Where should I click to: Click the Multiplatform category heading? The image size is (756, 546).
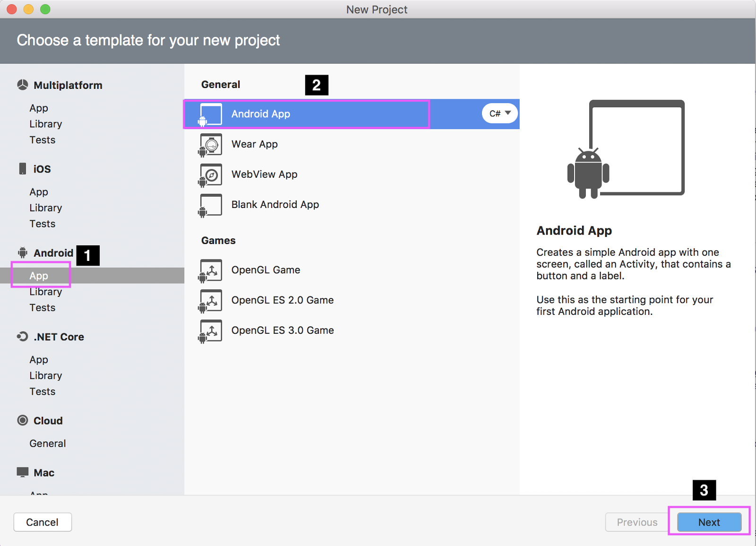click(x=68, y=85)
